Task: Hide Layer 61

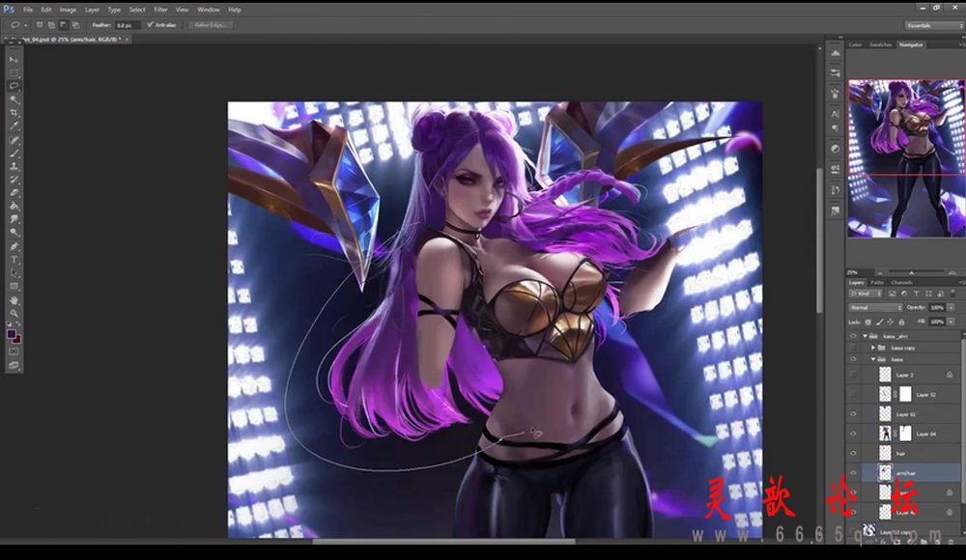Action: tap(853, 414)
